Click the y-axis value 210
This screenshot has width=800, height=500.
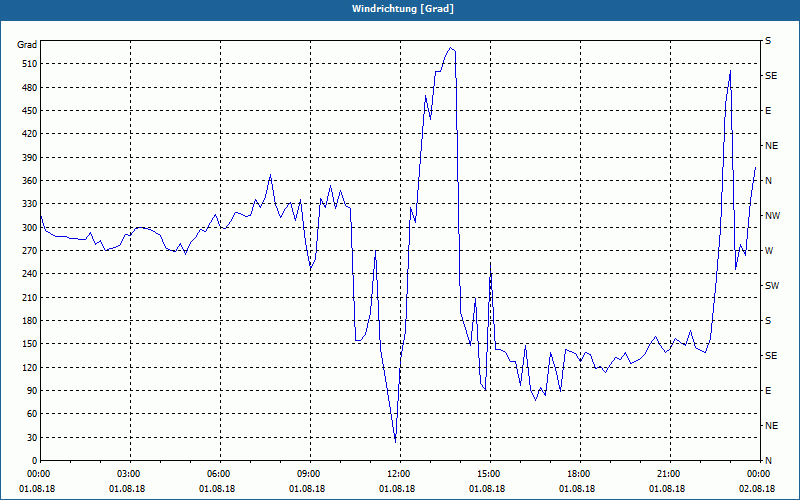30,297
